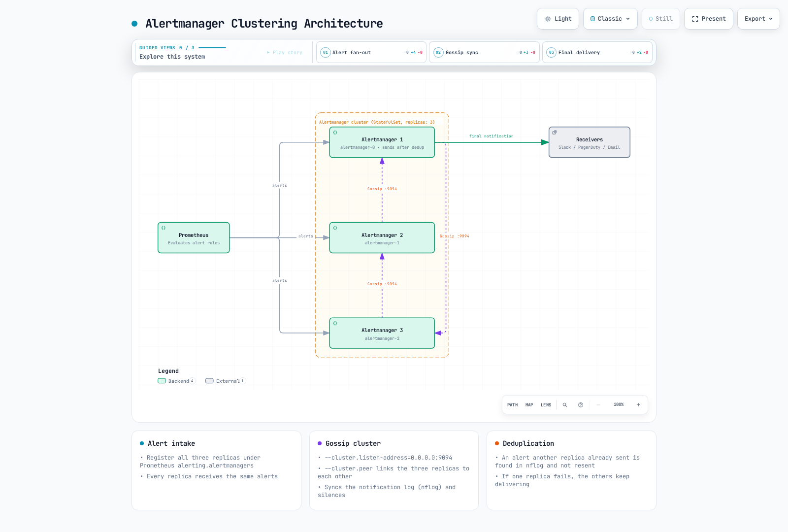
Task: Select the Alertmanager 1 node
Action: point(382,142)
